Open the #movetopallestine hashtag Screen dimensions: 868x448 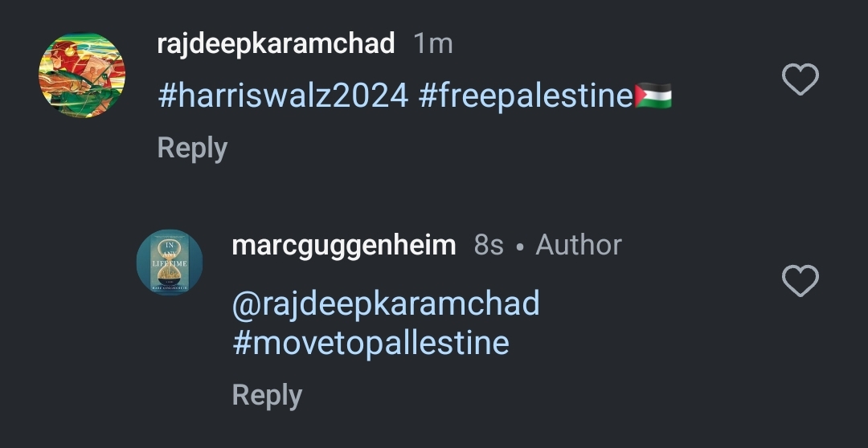(371, 343)
